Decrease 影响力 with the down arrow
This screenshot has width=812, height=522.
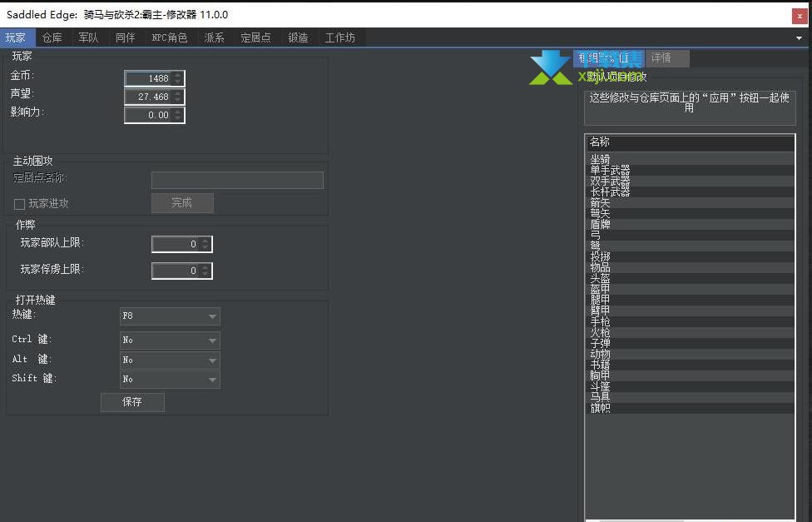click(x=178, y=119)
